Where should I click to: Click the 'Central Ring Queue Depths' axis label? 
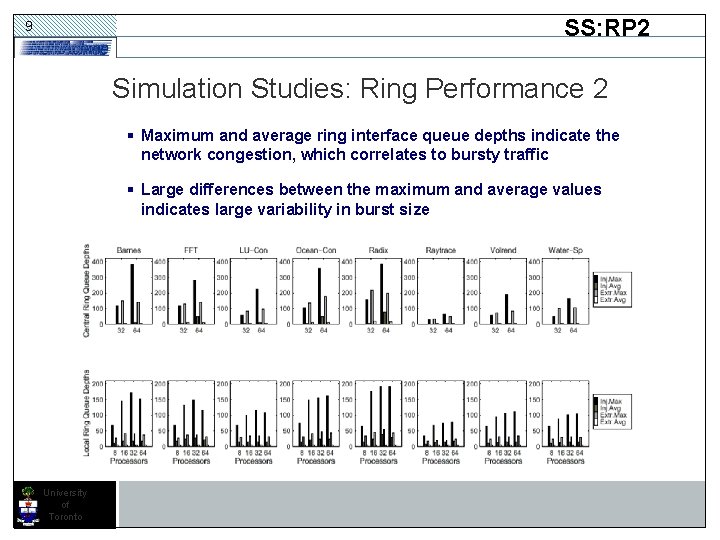[x=86, y=291]
